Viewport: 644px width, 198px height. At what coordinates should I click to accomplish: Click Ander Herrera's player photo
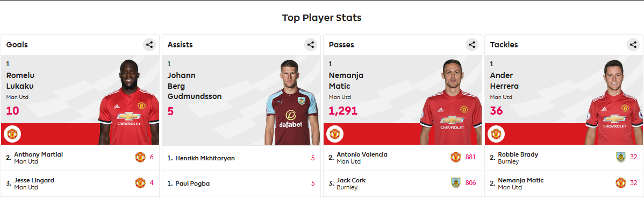click(x=614, y=102)
